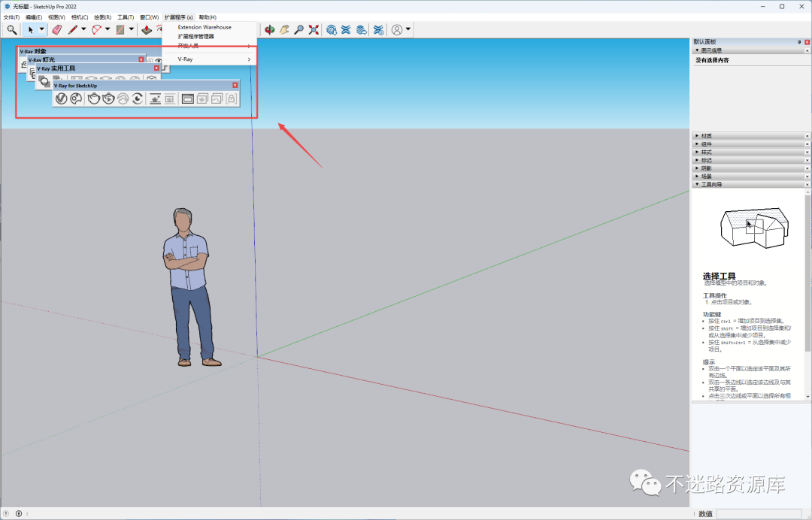Click the user account icon

coord(397,30)
